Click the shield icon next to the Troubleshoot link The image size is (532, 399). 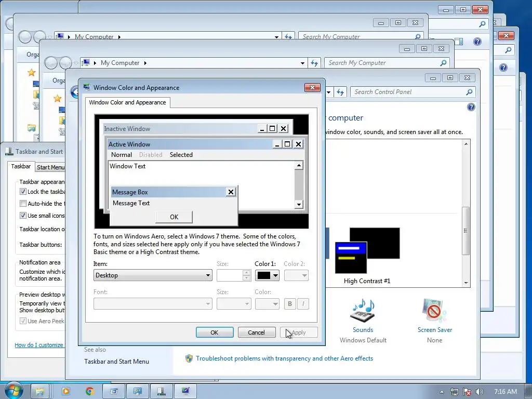189,358
